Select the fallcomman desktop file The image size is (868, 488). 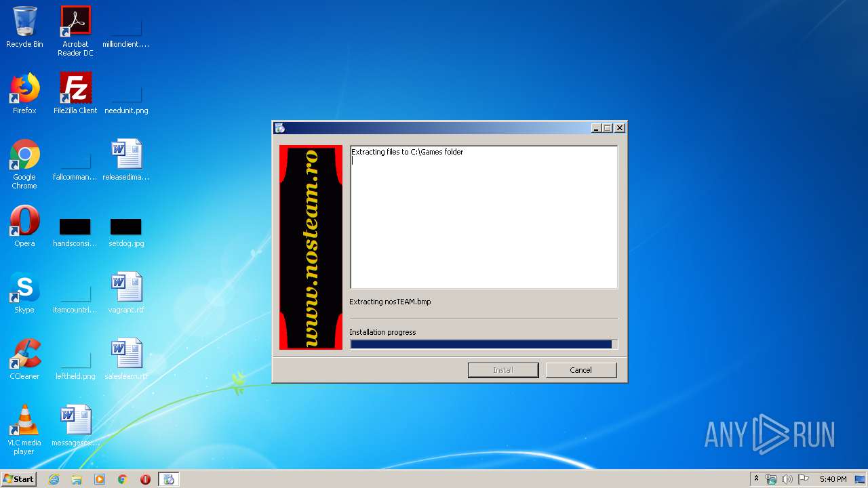[x=75, y=164]
